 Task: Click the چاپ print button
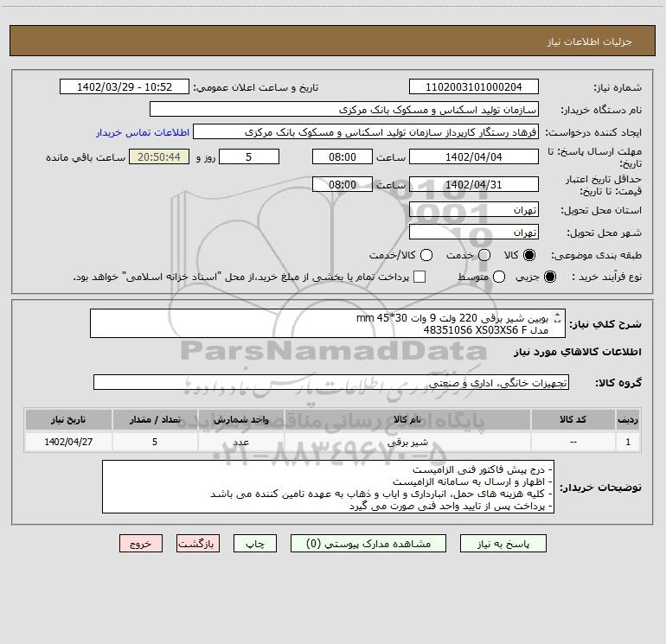[255, 544]
